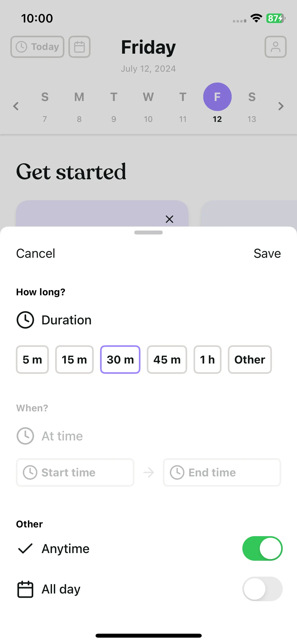
Task: Select Saturday 13 in week strip
Action: 252,107
